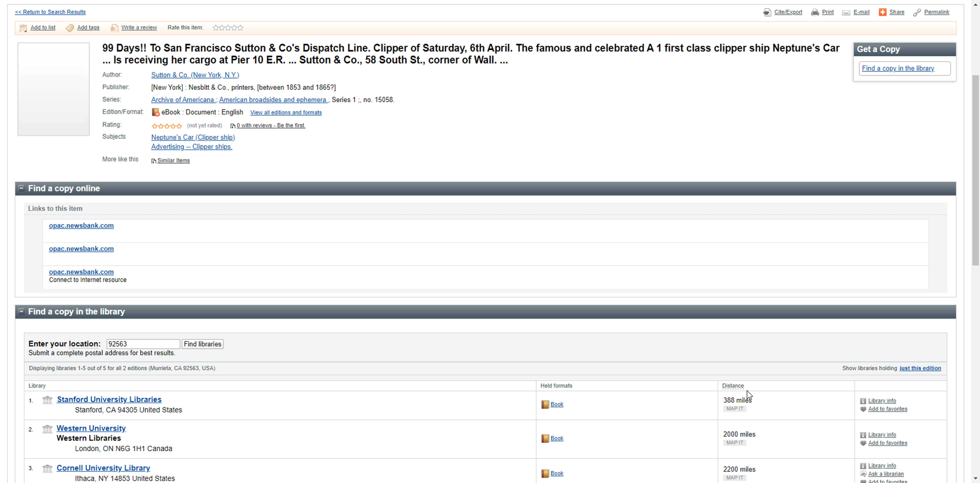
Task: View all editions and formats
Action: pyautogui.click(x=286, y=113)
